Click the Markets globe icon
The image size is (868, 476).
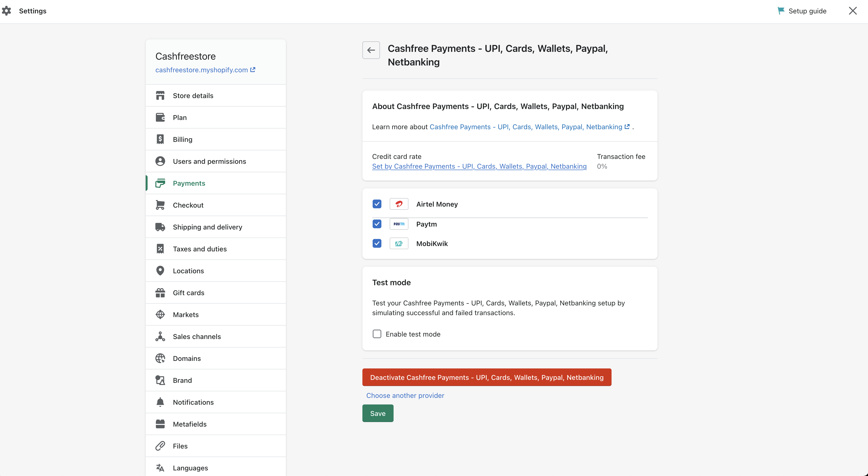click(160, 314)
